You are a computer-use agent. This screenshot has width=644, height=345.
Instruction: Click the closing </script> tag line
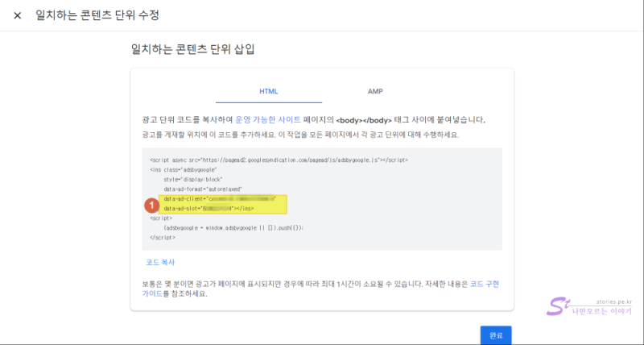pyautogui.click(x=163, y=238)
